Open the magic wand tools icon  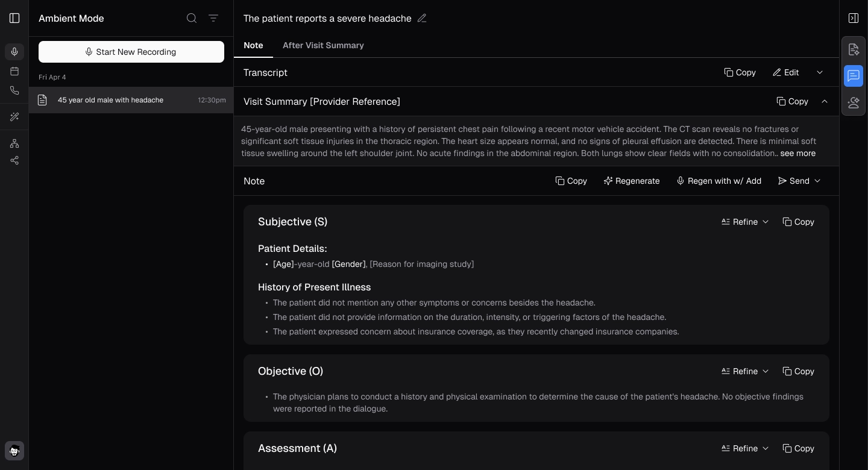point(14,117)
